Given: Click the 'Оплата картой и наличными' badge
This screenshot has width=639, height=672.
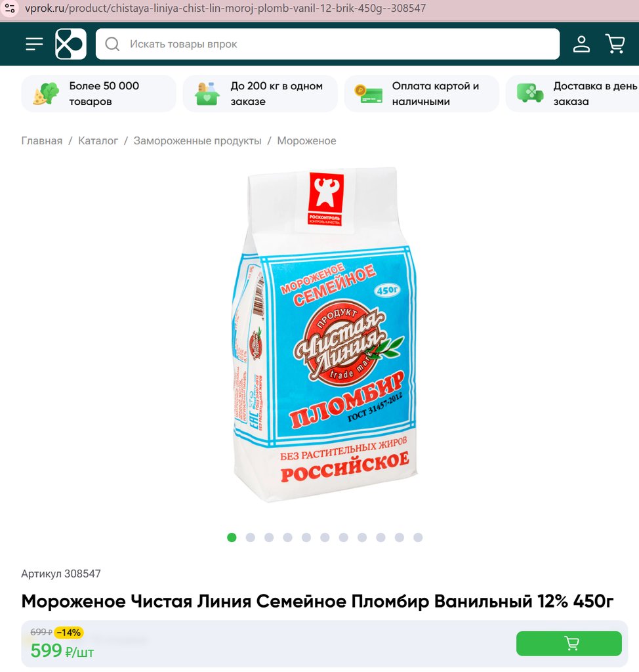Looking at the screenshot, I should click(x=422, y=94).
